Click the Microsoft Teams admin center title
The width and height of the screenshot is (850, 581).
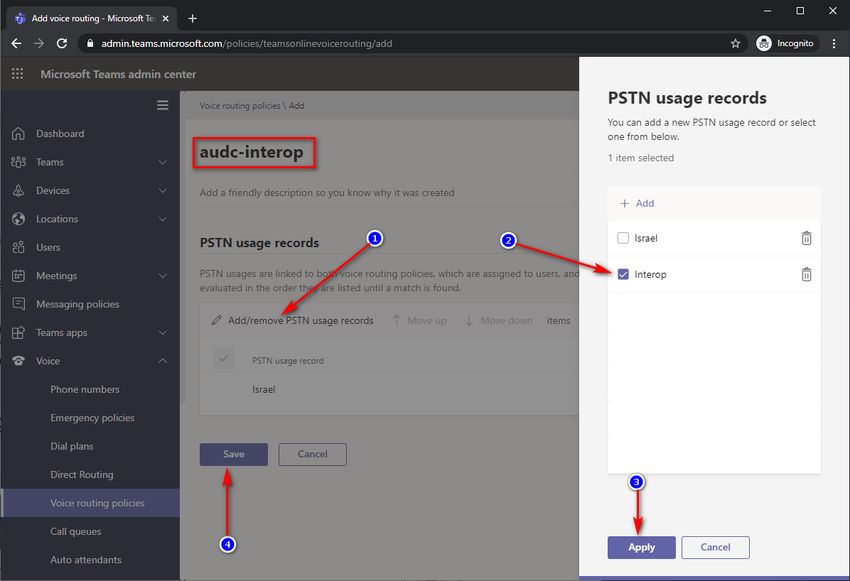pos(118,74)
